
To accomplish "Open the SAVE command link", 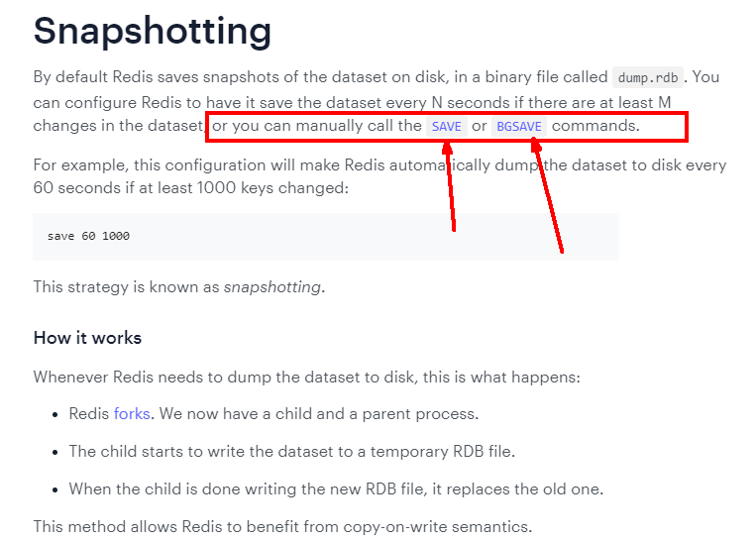I will click(x=447, y=126).
